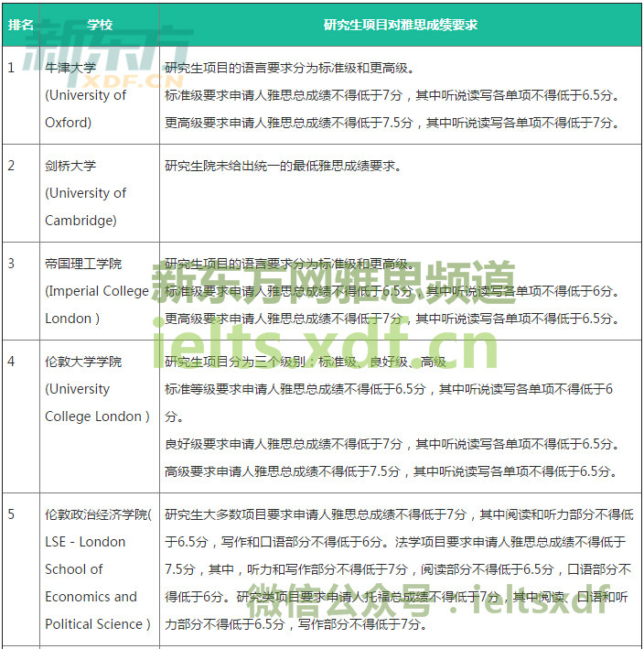Click 剑桥大学 school name

(x=70, y=166)
